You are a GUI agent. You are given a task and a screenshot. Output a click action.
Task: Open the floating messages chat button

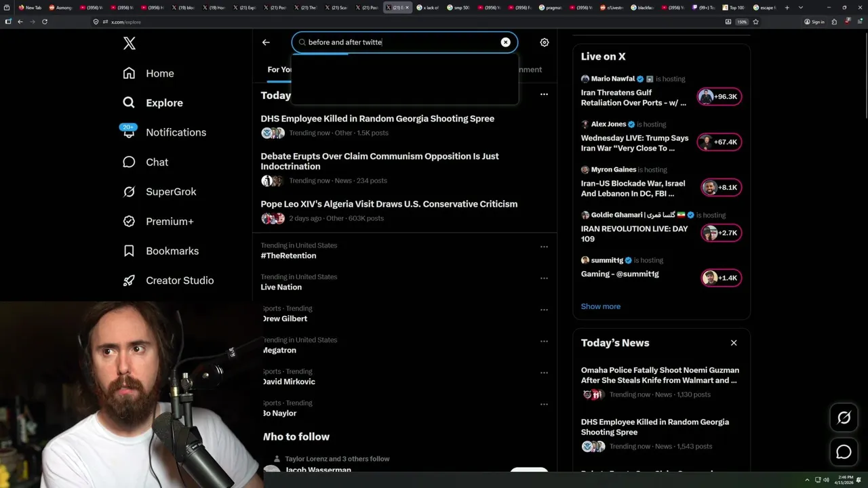844,451
